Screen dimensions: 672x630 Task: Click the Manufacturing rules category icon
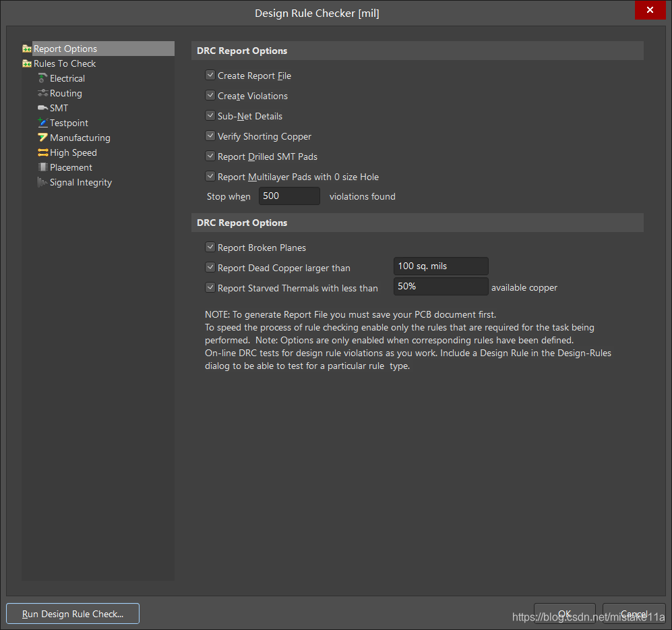(43, 138)
